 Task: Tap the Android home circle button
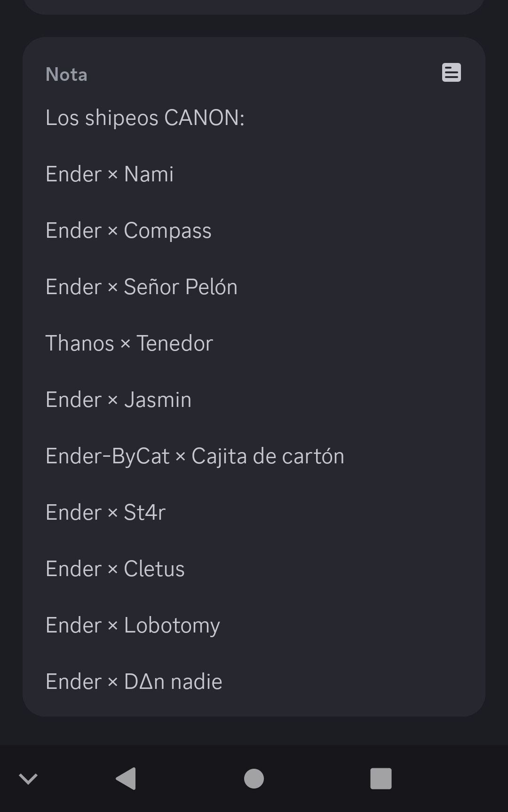(x=254, y=779)
